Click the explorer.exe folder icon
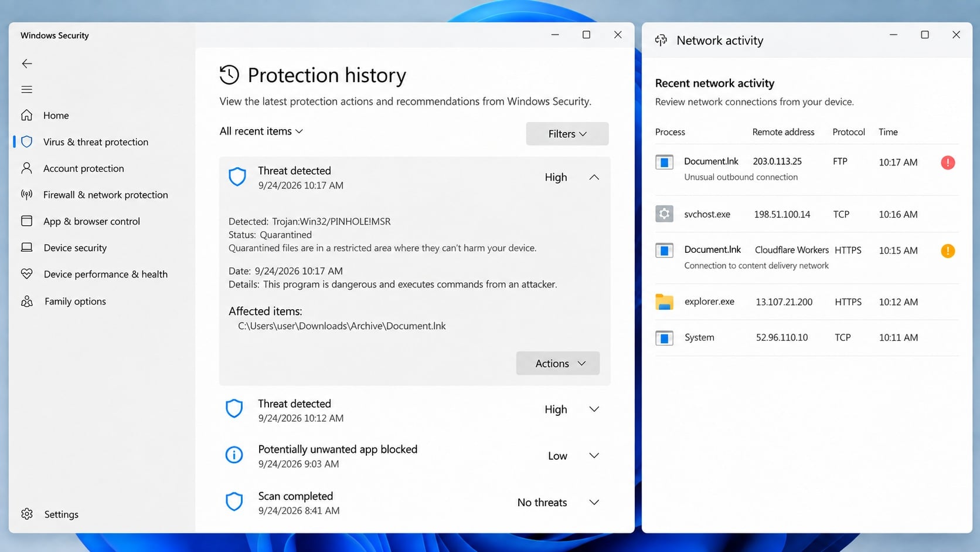The image size is (980, 552). [x=664, y=302]
